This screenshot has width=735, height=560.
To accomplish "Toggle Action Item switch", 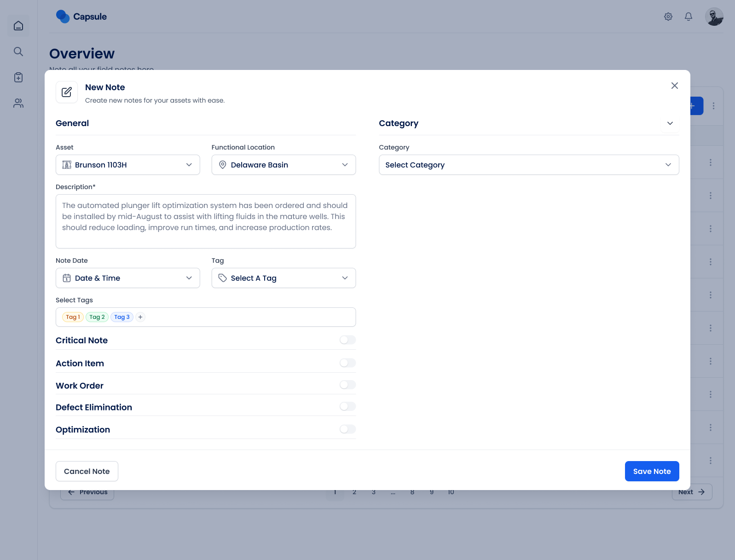I will tap(347, 363).
